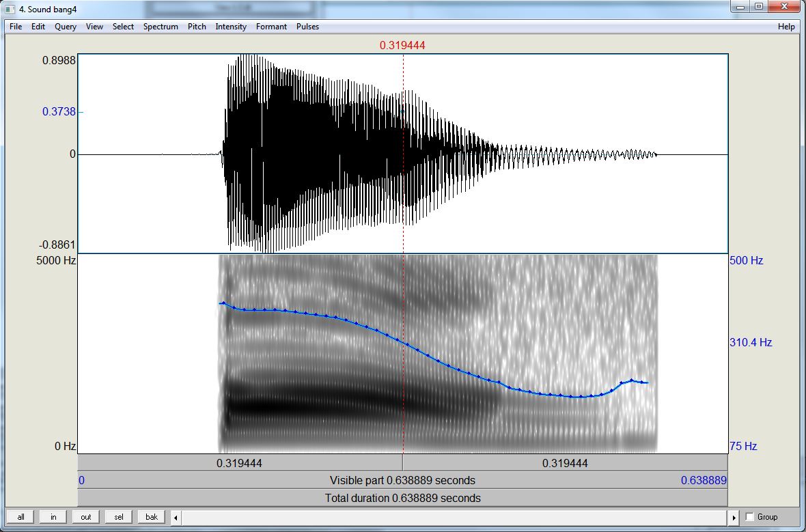The height and width of the screenshot is (532, 806).
Task: Click the 'all' zoom button
Action: [x=20, y=517]
